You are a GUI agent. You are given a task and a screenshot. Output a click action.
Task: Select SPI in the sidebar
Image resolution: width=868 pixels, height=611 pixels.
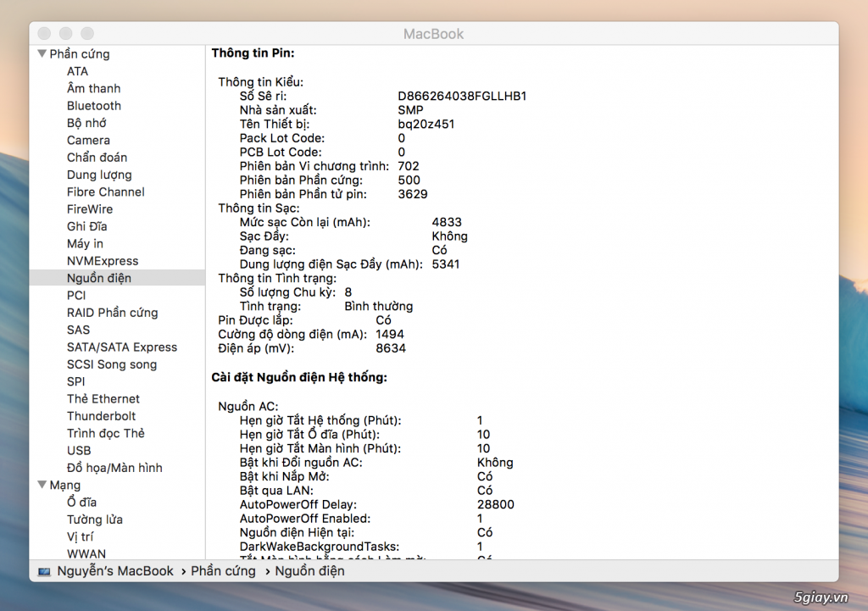[x=75, y=382]
